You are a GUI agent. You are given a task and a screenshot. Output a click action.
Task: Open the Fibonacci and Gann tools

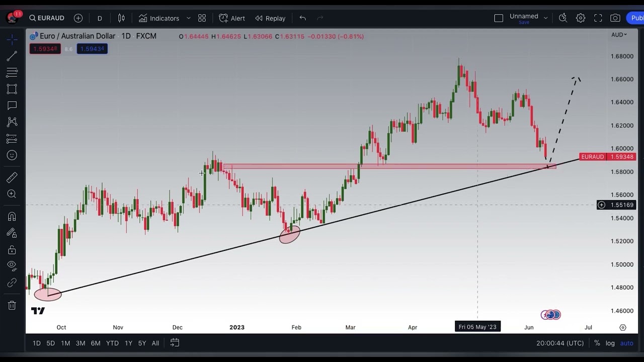12,73
